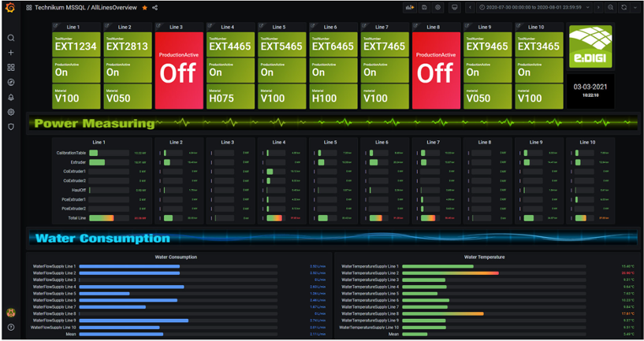Toggle the favorite star for this dashboard
This screenshot has height=341, width=644.
coord(144,8)
